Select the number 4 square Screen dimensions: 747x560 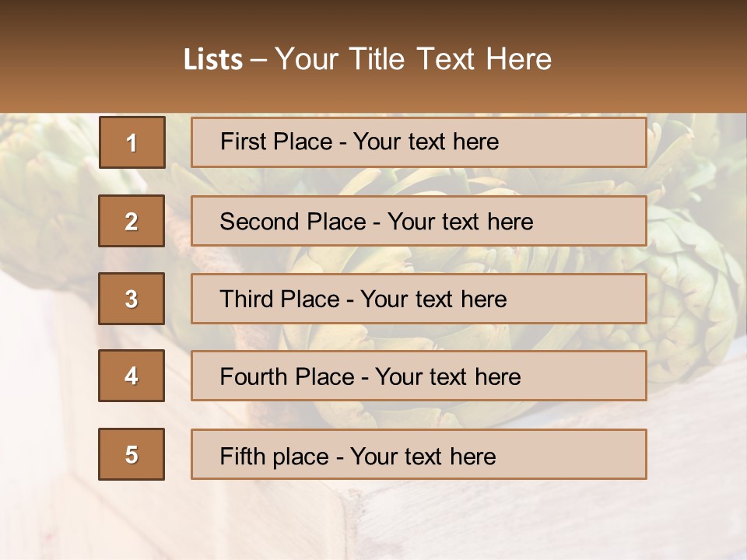(132, 376)
